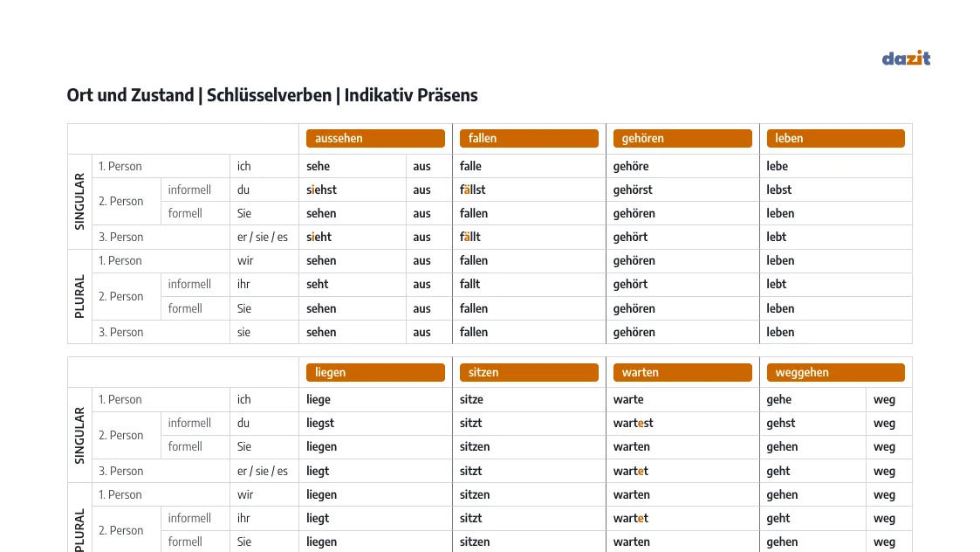Click the gehe cell in the weggehen column
The image size is (980, 552).
(x=812, y=399)
